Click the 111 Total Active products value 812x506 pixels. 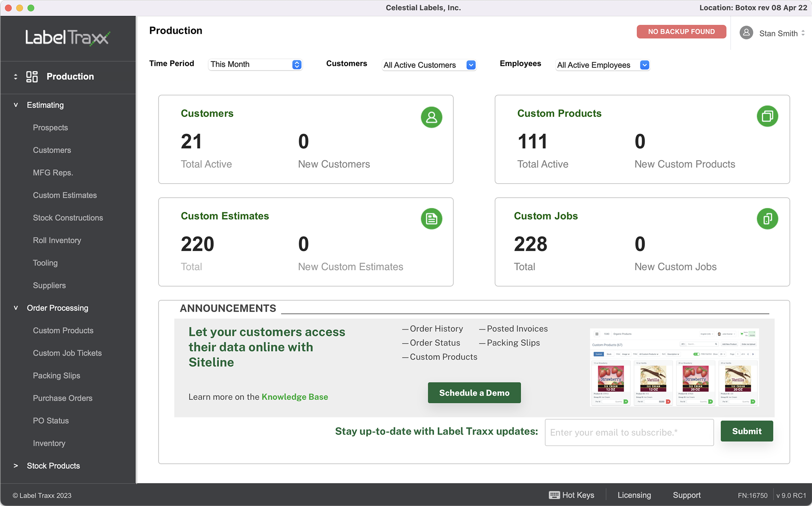(x=533, y=142)
